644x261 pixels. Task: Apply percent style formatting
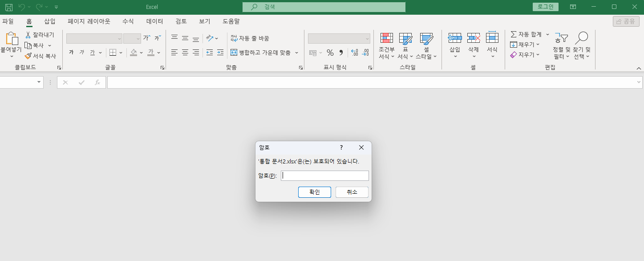tap(330, 52)
